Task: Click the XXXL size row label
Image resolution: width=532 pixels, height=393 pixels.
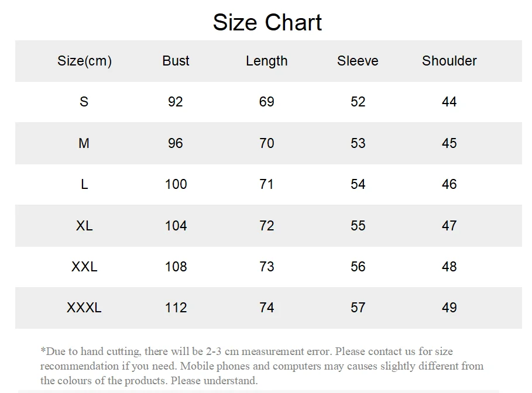Action: pyautogui.click(x=84, y=308)
